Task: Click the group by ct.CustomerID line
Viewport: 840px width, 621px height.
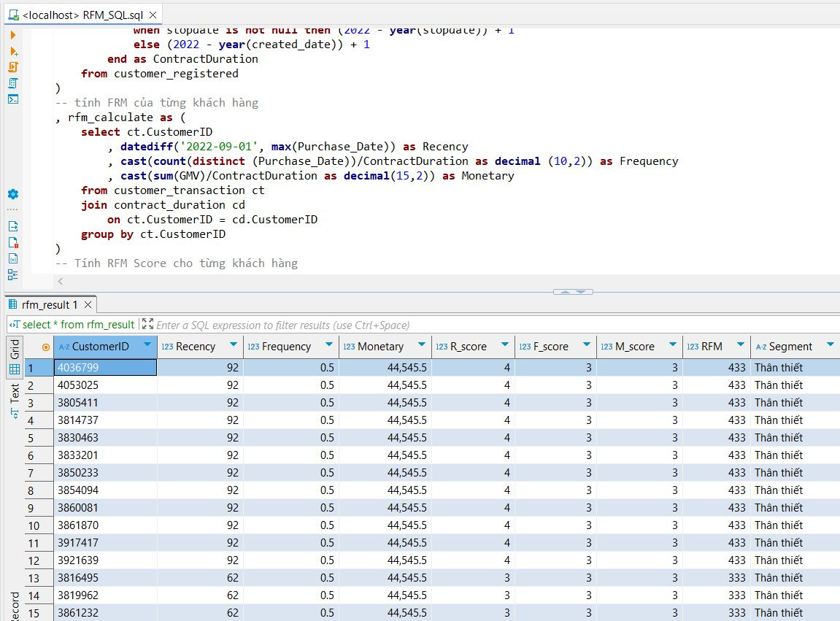Action: pyautogui.click(x=153, y=234)
